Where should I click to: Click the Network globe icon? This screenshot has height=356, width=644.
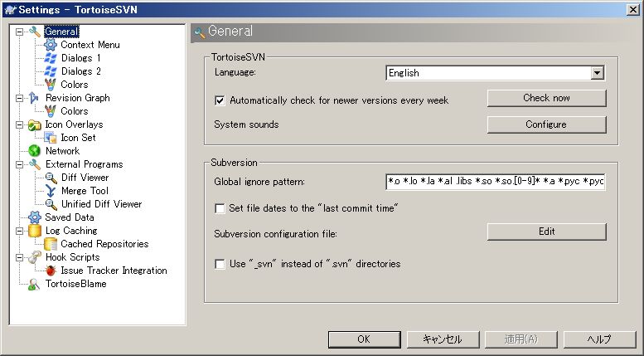35,151
